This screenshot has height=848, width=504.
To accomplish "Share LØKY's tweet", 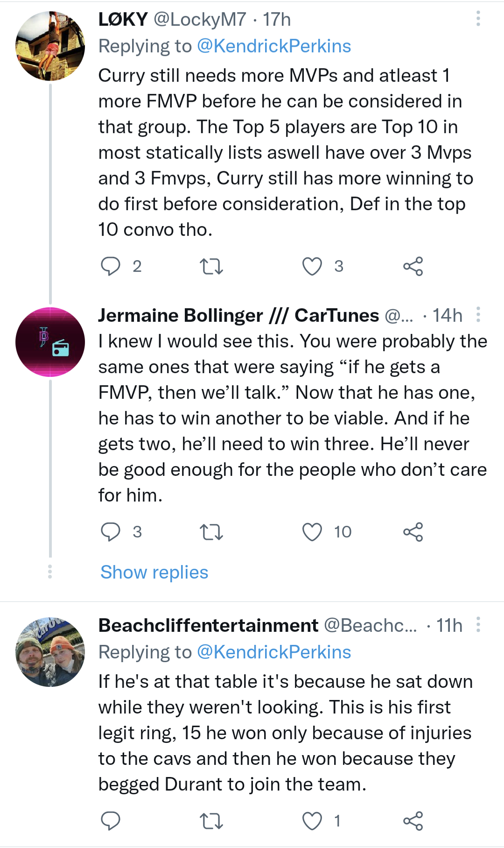I will point(413,267).
